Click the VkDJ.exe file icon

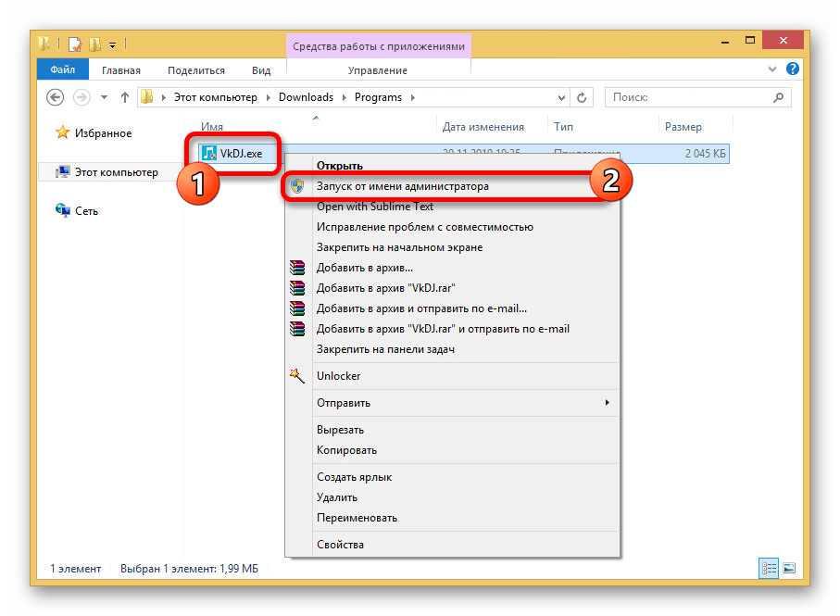tap(209, 154)
